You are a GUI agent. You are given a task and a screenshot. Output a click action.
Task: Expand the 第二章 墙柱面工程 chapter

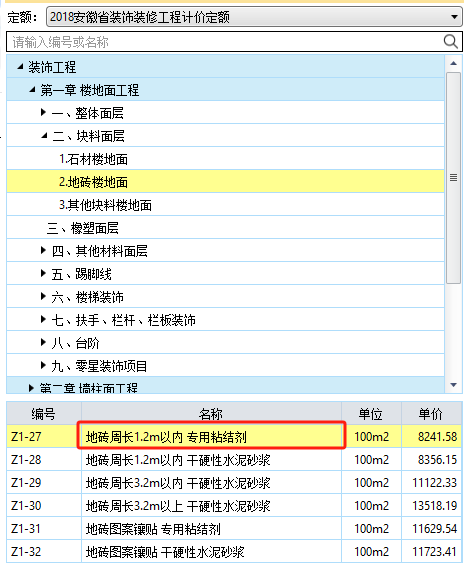click(x=32, y=388)
